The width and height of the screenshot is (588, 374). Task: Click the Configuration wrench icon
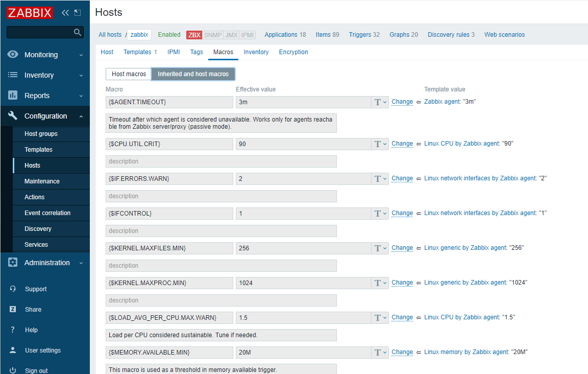point(13,115)
